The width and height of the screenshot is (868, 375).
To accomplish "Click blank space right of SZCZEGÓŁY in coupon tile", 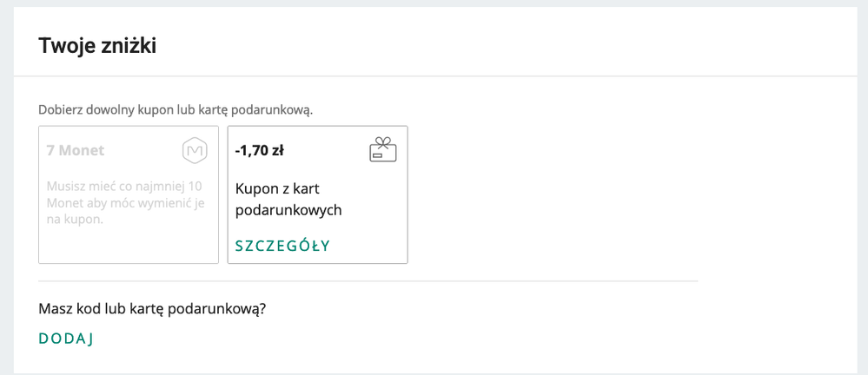I will (x=368, y=246).
